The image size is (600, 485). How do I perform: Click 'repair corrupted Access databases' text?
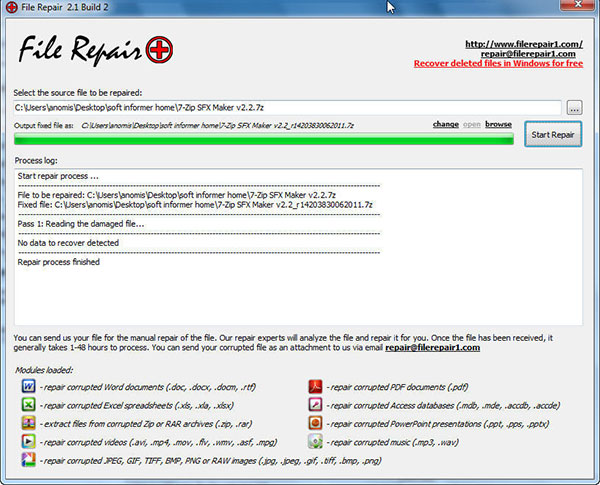coord(443,405)
